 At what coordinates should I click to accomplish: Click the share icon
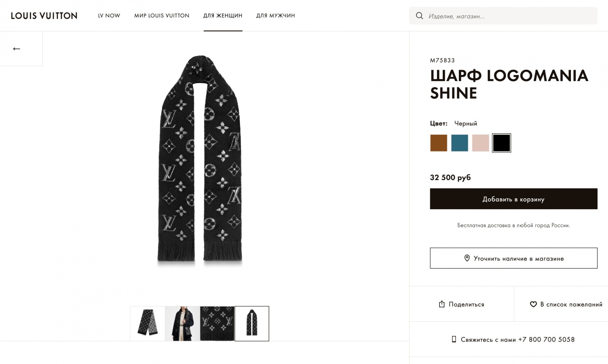pos(442,304)
